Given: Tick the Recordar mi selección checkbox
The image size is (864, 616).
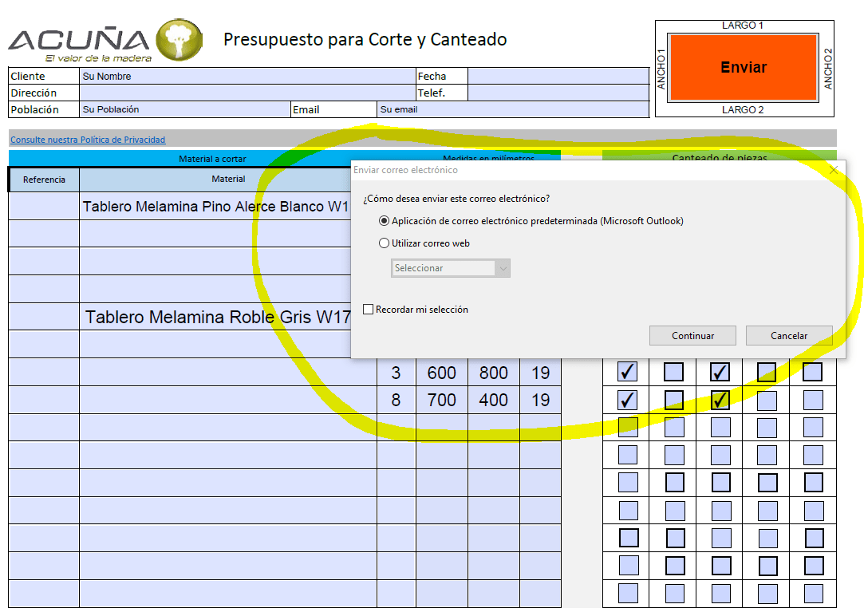Looking at the screenshot, I should [x=368, y=309].
